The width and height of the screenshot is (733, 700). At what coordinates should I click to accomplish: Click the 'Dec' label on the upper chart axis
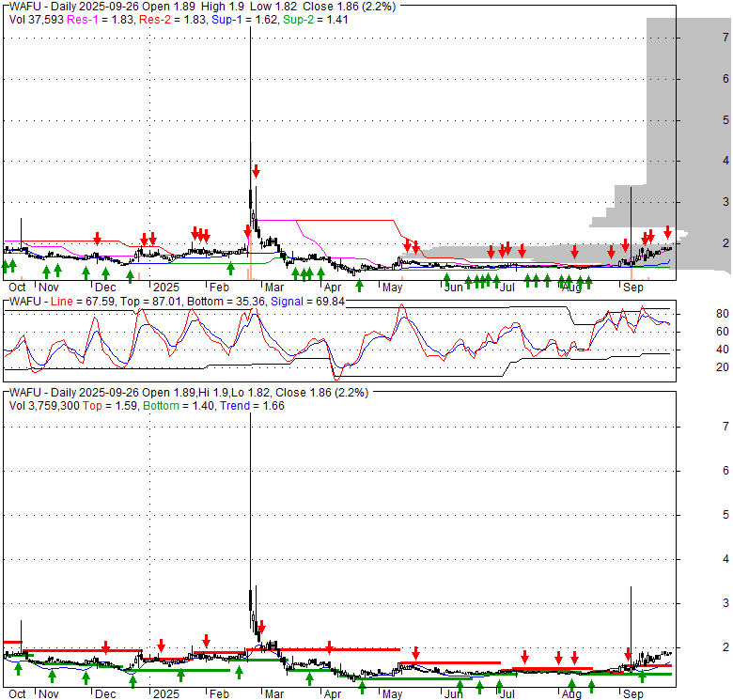click(105, 288)
